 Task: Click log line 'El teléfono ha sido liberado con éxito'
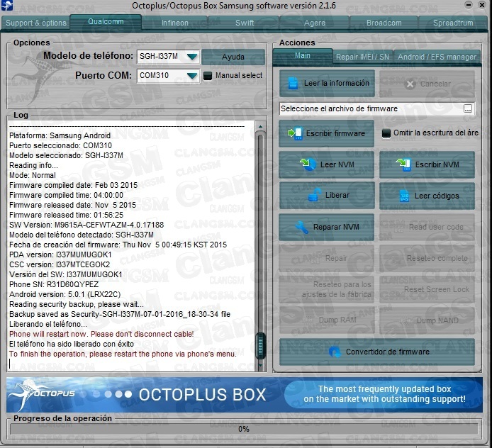(x=72, y=345)
